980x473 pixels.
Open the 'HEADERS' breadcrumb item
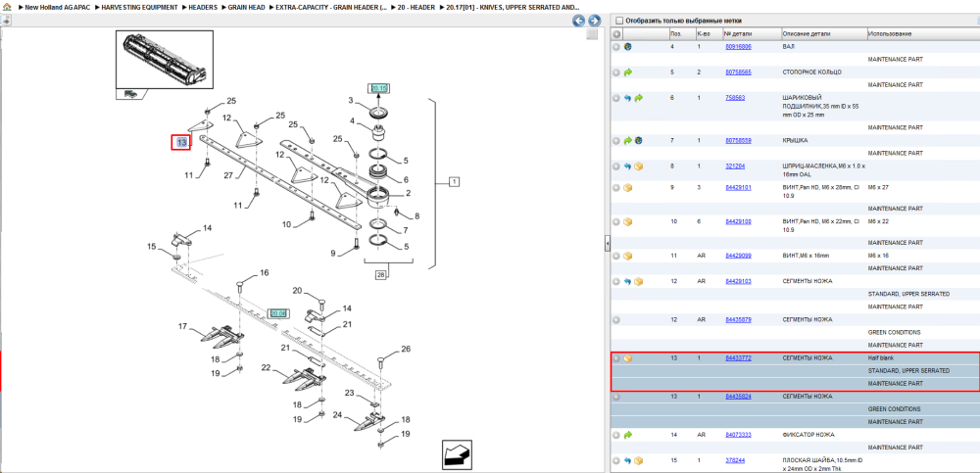(203, 8)
